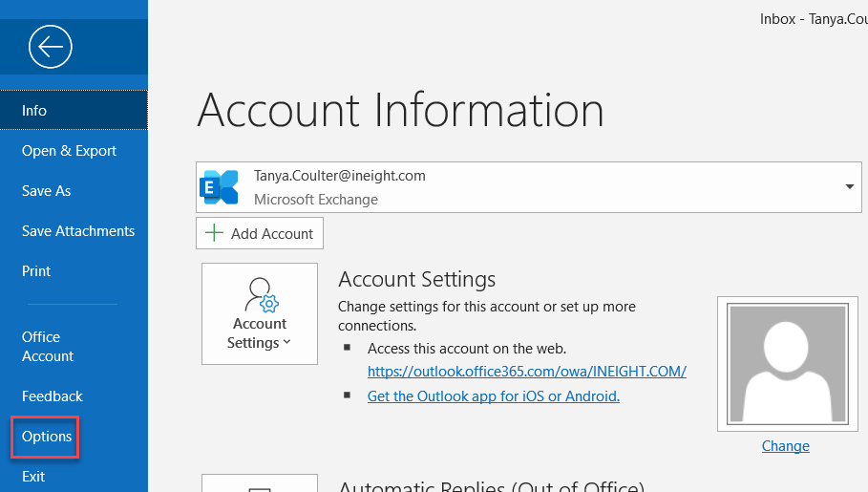Click the Account Information heading
This screenshot has width=868, height=492.
(x=400, y=110)
